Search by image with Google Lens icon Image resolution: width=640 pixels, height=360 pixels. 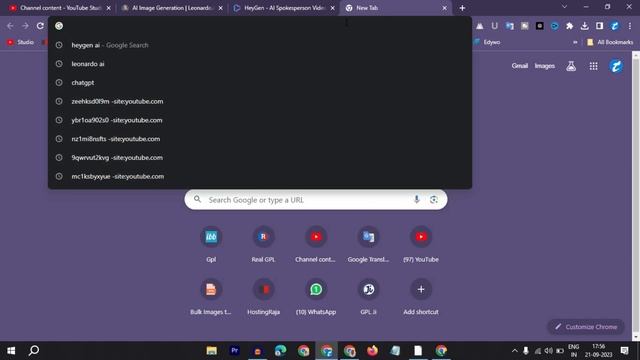[x=433, y=199]
